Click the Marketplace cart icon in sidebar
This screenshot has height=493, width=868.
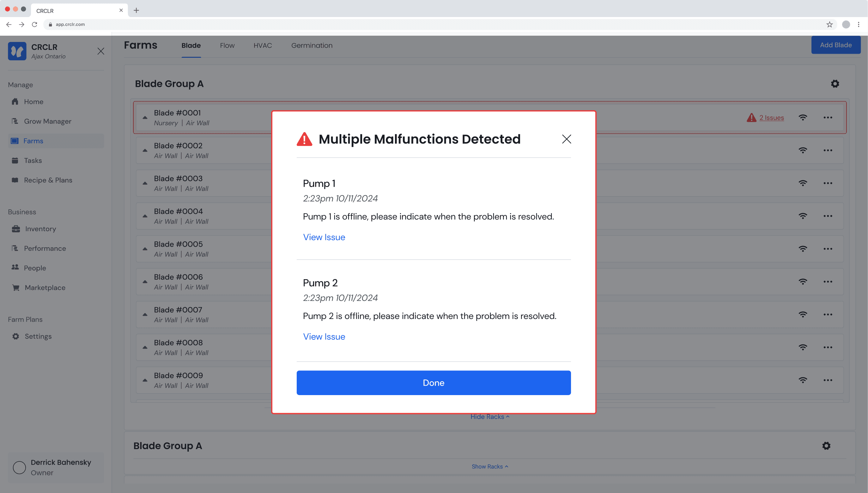pos(15,287)
